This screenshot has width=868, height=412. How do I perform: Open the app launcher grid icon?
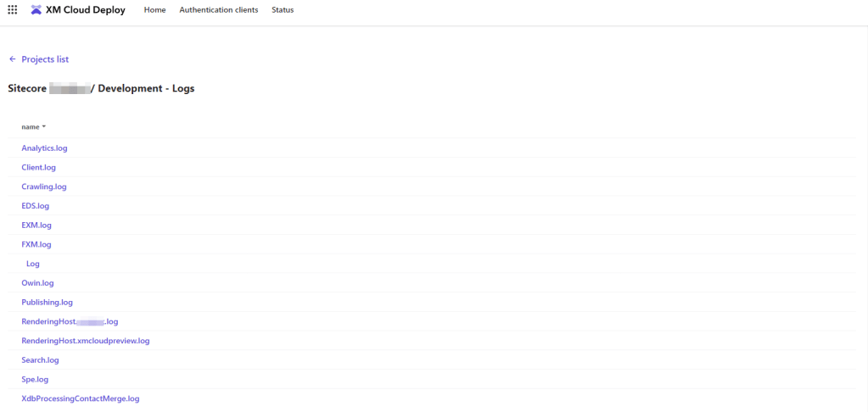[x=12, y=10]
